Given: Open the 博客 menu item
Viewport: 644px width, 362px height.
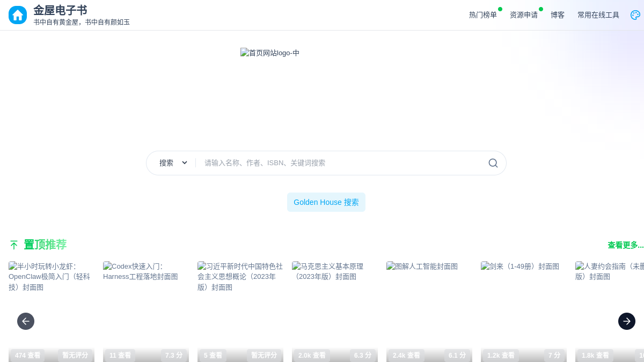Looking at the screenshot, I should point(558,15).
